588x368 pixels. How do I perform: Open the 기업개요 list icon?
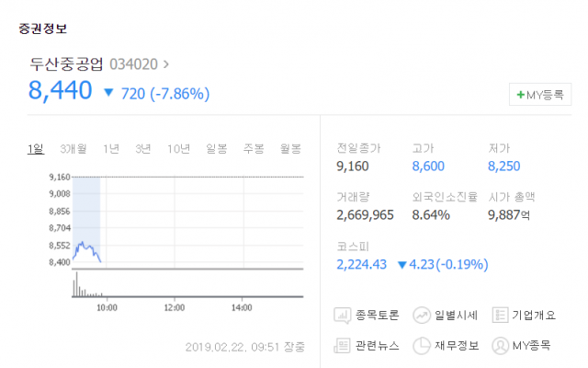[500, 315]
